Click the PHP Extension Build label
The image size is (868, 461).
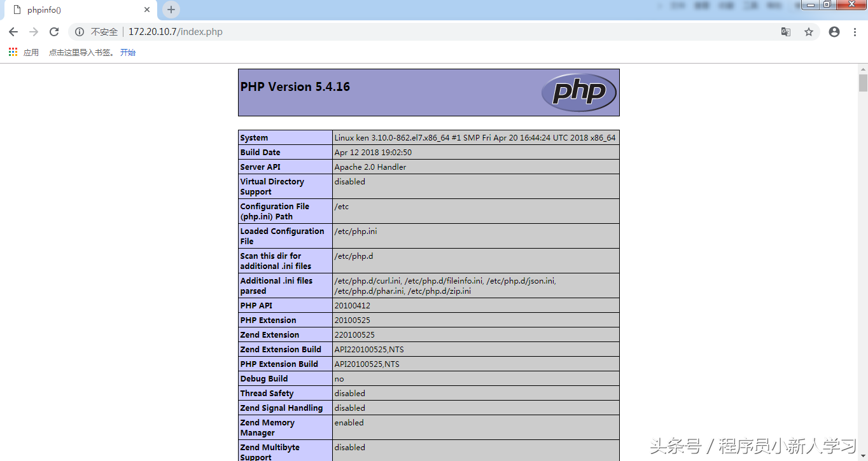(279, 364)
